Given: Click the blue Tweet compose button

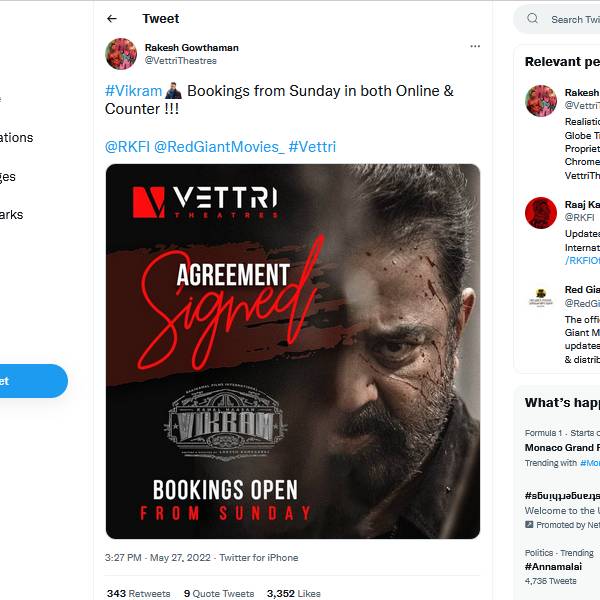Looking at the screenshot, I should pyautogui.click(x=30, y=381).
